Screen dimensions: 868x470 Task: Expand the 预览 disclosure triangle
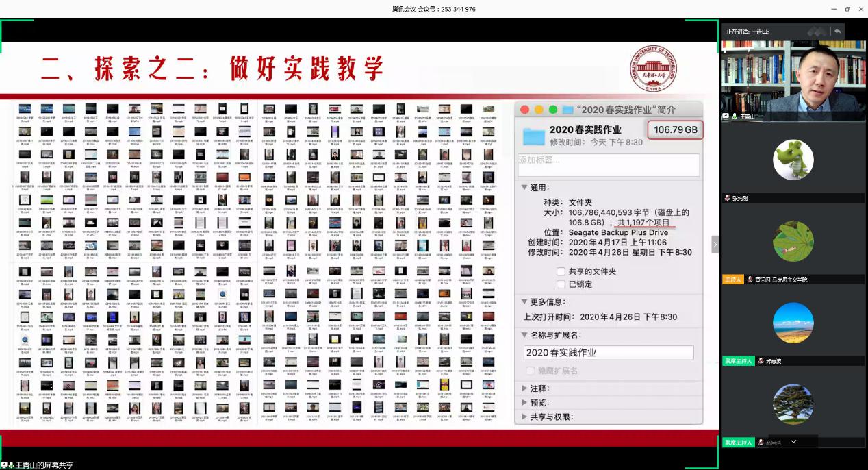pos(525,403)
